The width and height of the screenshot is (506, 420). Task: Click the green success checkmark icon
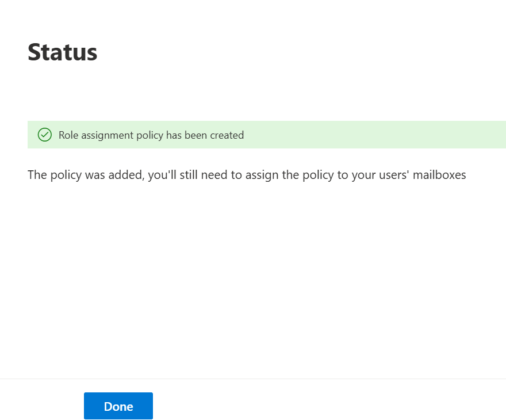point(44,135)
